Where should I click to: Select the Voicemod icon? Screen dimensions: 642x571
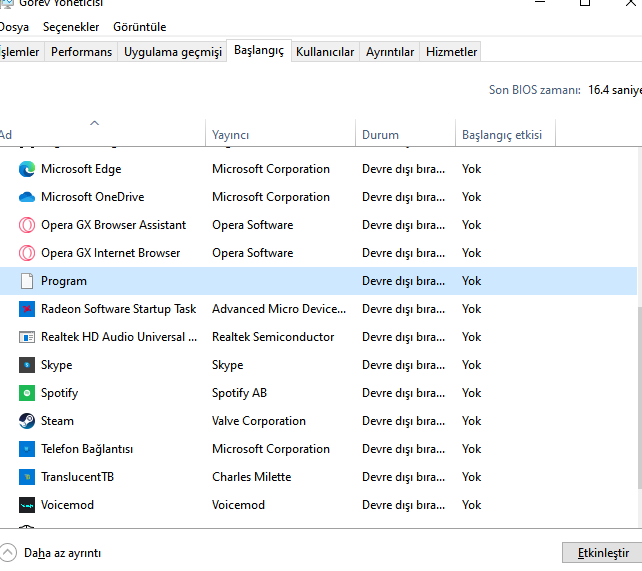27,505
